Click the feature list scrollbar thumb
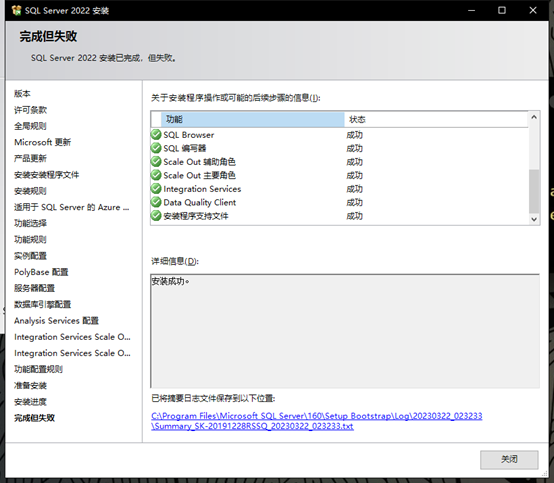554x483 pixels. point(534,191)
